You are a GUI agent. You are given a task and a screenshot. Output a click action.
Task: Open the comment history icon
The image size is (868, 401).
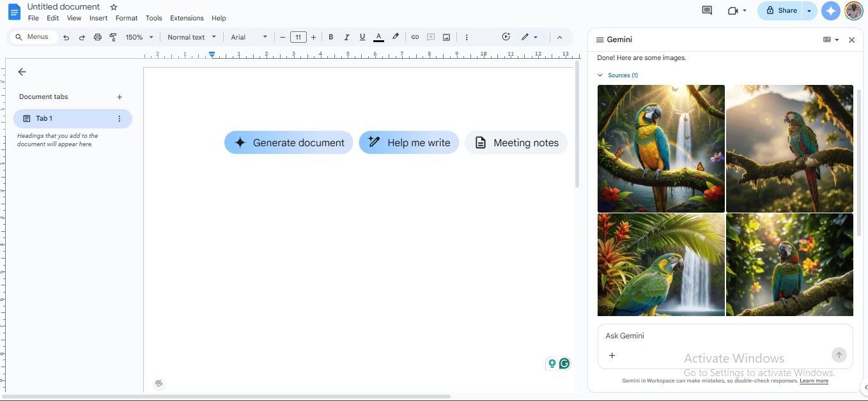point(707,10)
